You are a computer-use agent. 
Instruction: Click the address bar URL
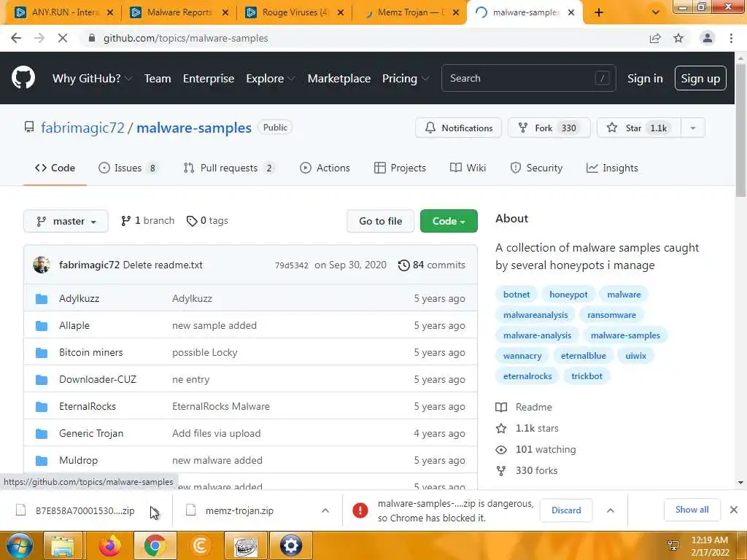tap(186, 38)
